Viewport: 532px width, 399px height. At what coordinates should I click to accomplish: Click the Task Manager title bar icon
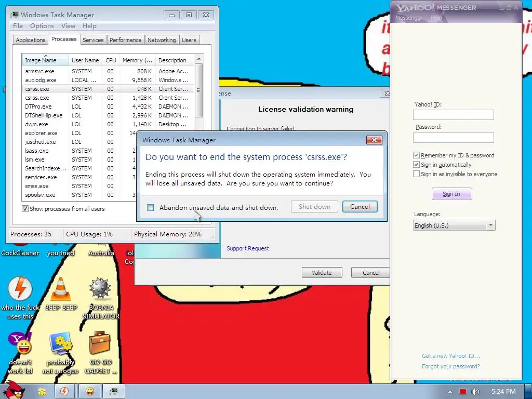(x=14, y=15)
